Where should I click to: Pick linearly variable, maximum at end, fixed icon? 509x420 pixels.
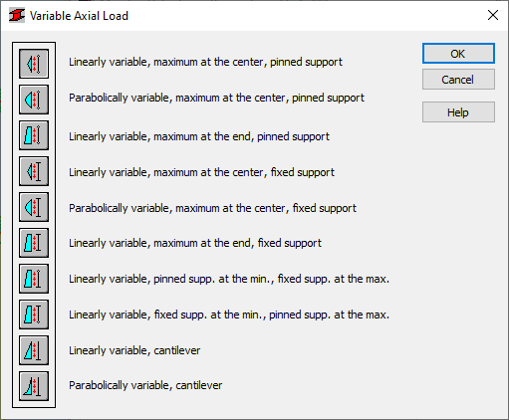34,243
